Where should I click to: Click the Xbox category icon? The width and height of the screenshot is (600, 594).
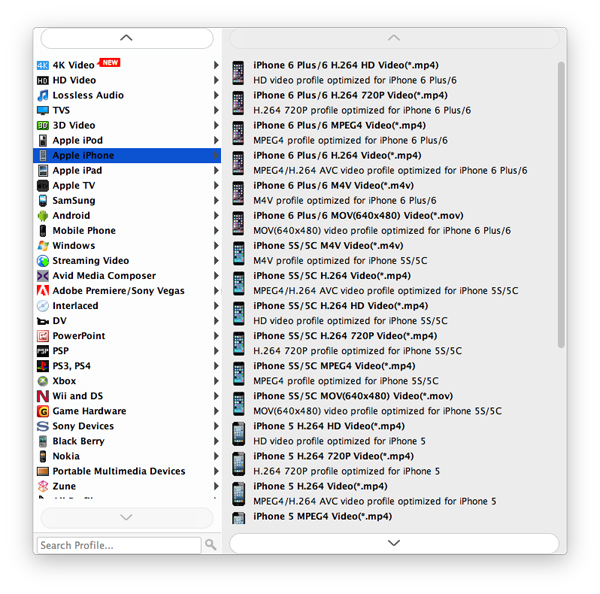click(x=43, y=381)
